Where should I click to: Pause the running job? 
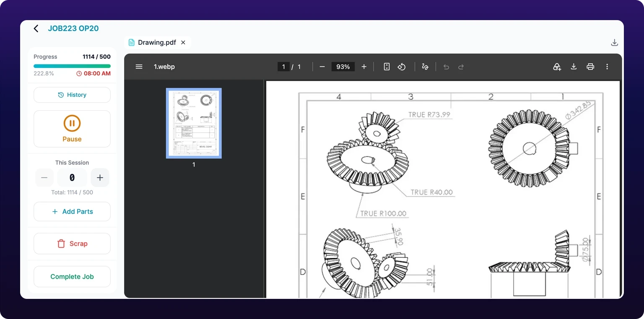pyautogui.click(x=72, y=129)
